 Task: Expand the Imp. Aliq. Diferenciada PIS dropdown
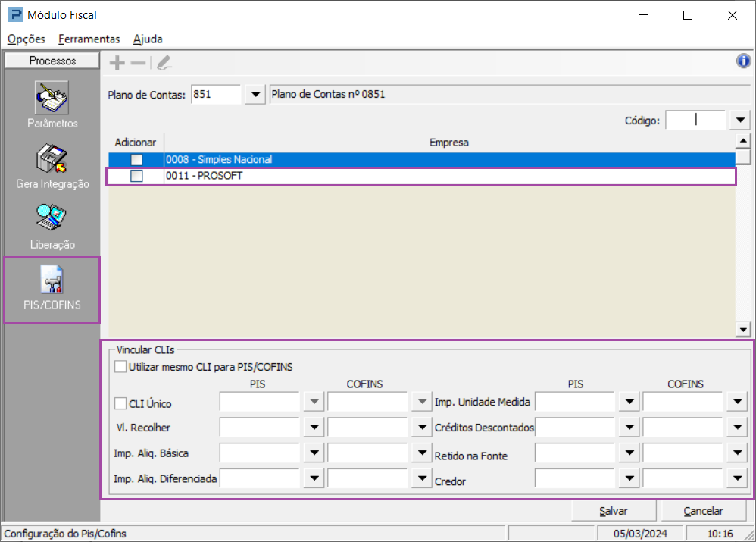click(314, 478)
